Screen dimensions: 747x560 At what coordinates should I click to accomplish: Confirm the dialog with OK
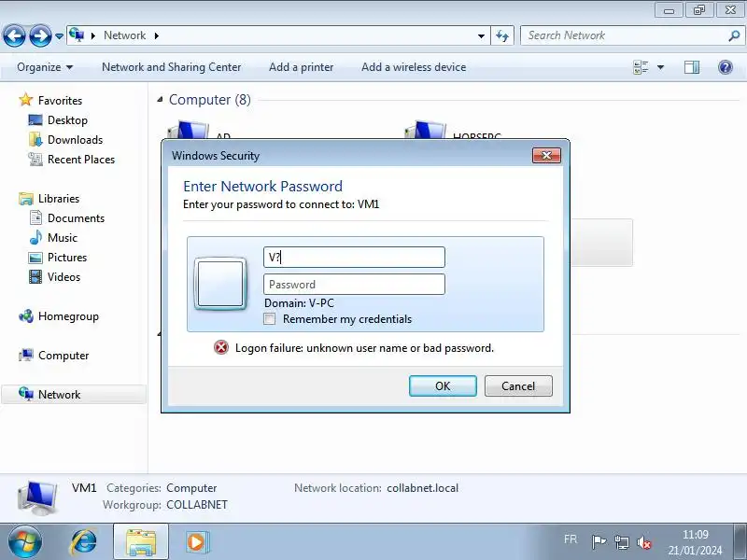(443, 385)
